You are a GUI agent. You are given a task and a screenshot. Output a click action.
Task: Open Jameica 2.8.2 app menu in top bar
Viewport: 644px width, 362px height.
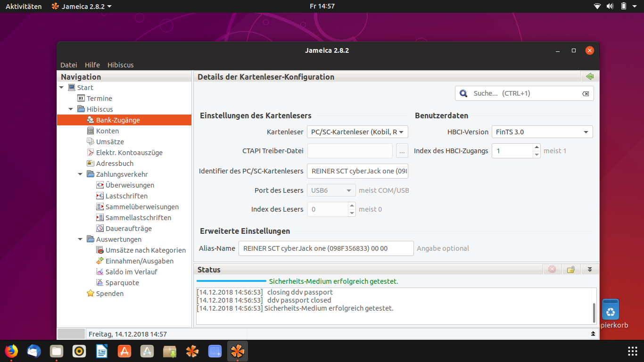tap(82, 6)
